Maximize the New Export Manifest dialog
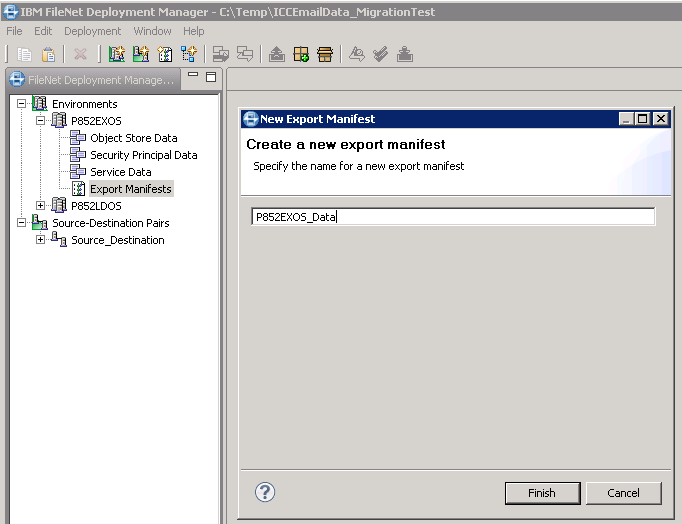The image size is (682, 524). point(642,119)
